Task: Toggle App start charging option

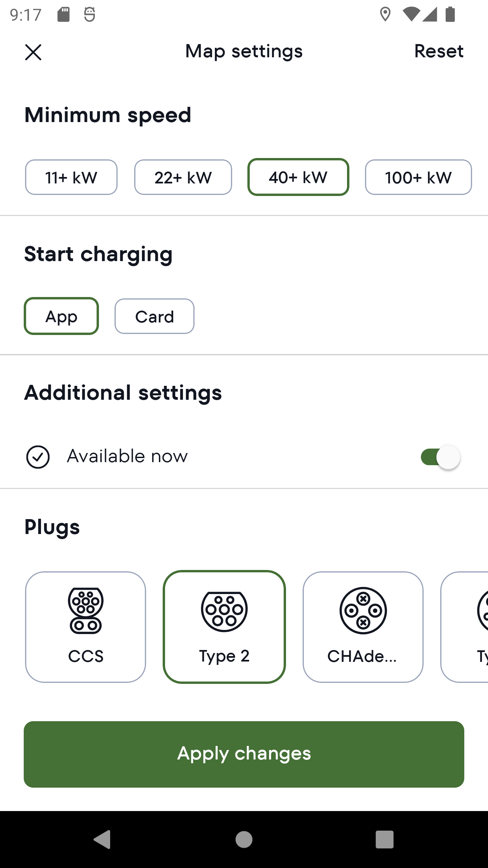Action: pos(61,316)
